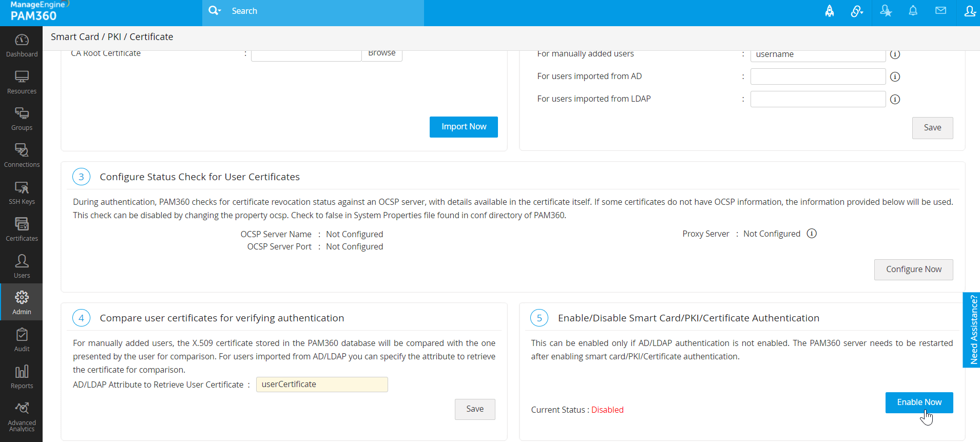Open SSH Keys section
The image size is (980, 442).
tap(22, 193)
